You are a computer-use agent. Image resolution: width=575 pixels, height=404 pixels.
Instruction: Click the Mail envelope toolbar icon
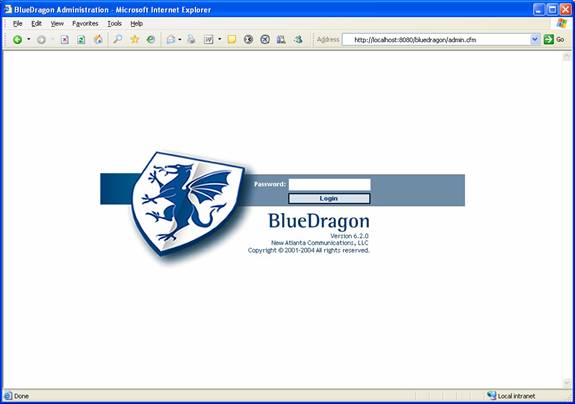point(171,40)
